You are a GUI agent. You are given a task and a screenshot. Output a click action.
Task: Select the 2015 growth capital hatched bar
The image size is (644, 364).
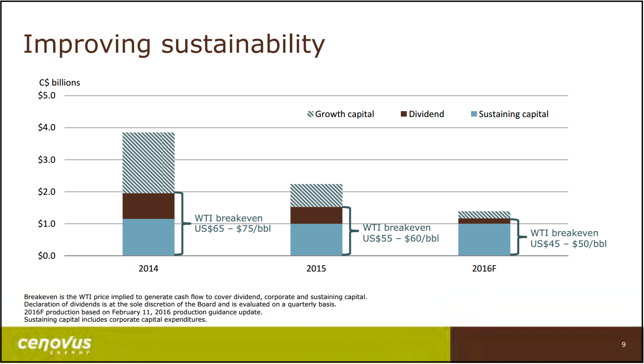[316, 195]
